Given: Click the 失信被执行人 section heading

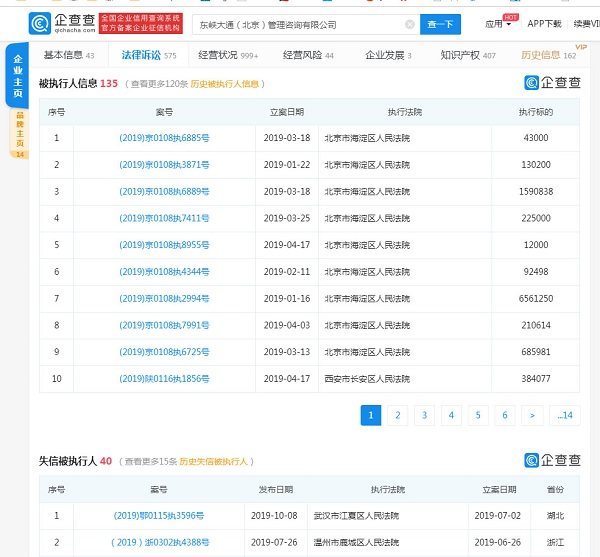Looking at the screenshot, I should pyautogui.click(x=68, y=461).
